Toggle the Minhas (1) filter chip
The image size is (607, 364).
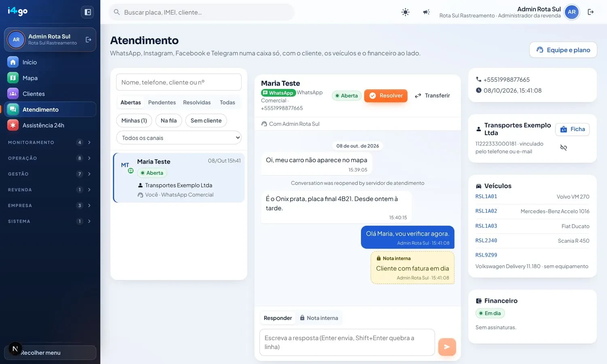(x=134, y=121)
